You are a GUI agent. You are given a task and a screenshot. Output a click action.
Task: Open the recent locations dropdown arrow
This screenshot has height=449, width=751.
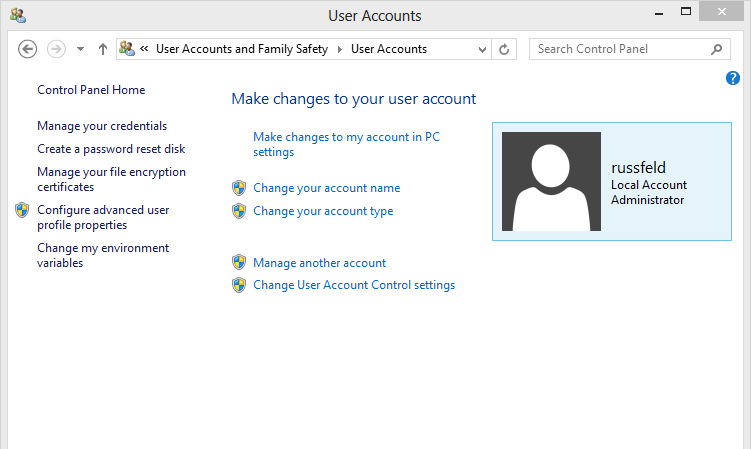click(x=80, y=49)
